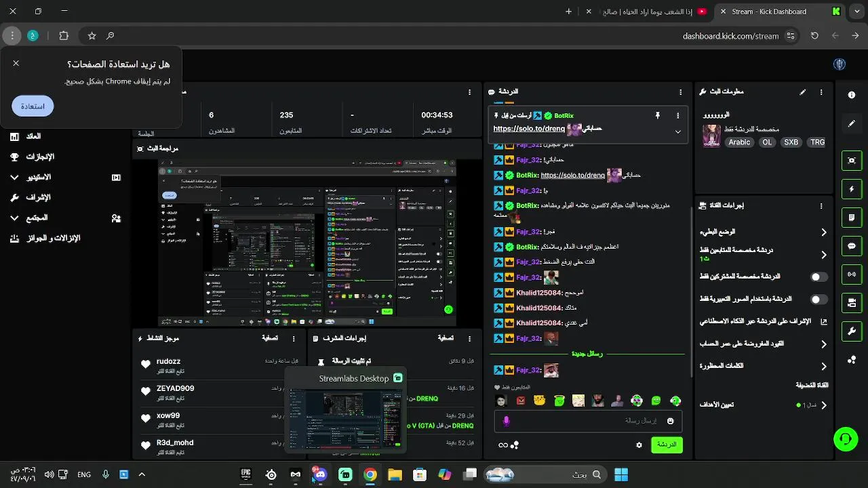The image size is (868, 488).
Task: Select ZEYAD909 in activity feed
Action: pyautogui.click(x=175, y=388)
